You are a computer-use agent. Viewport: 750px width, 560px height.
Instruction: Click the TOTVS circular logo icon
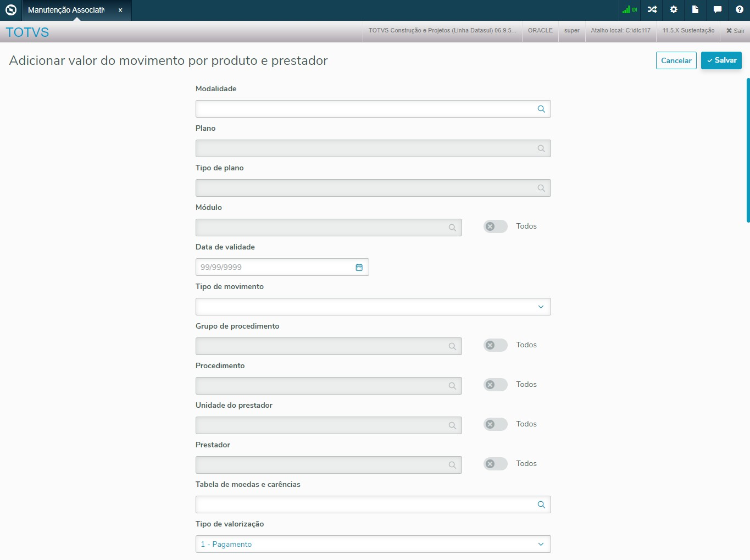coord(11,10)
